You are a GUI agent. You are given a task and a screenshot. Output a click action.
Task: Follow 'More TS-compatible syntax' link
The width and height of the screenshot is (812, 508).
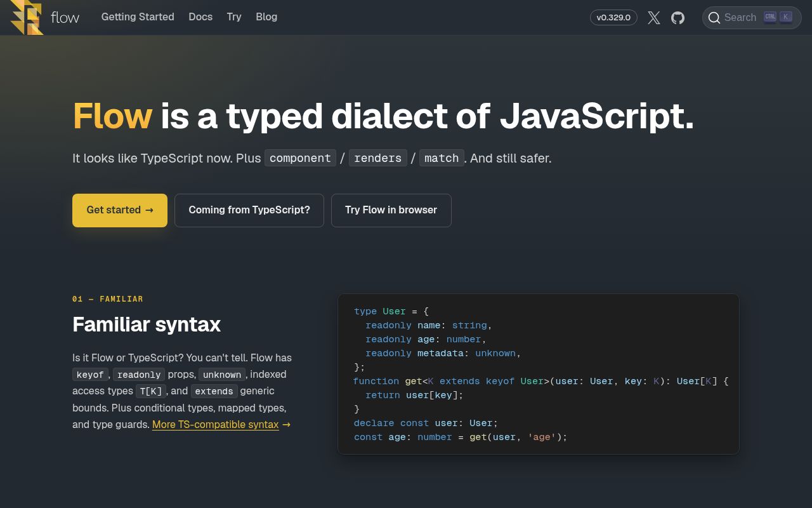(x=216, y=424)
